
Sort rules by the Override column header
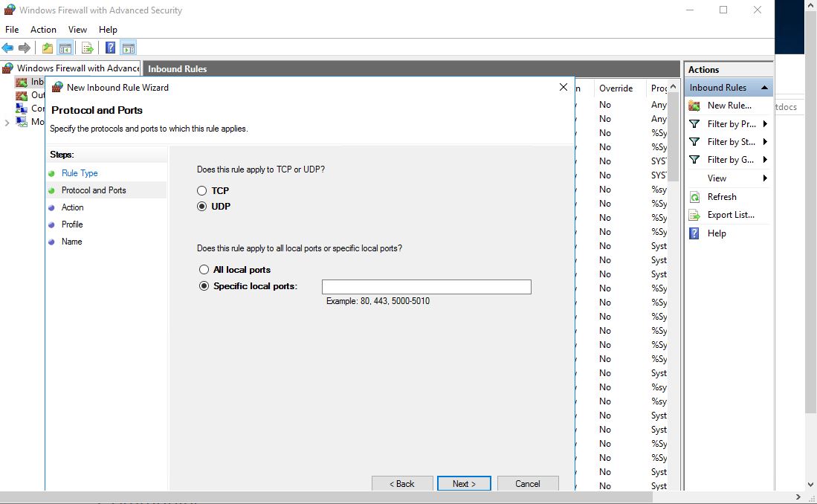click(x=616, y=88)
